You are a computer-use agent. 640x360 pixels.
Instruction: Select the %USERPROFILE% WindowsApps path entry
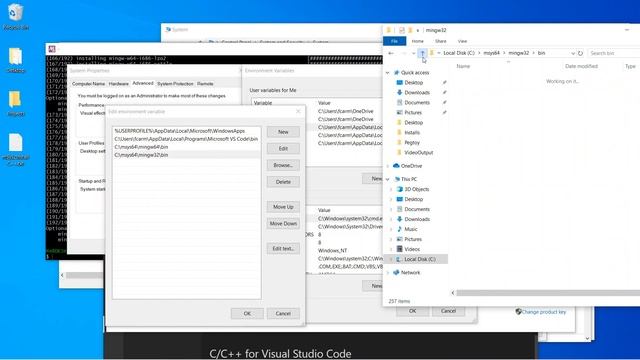coord(187,131)
